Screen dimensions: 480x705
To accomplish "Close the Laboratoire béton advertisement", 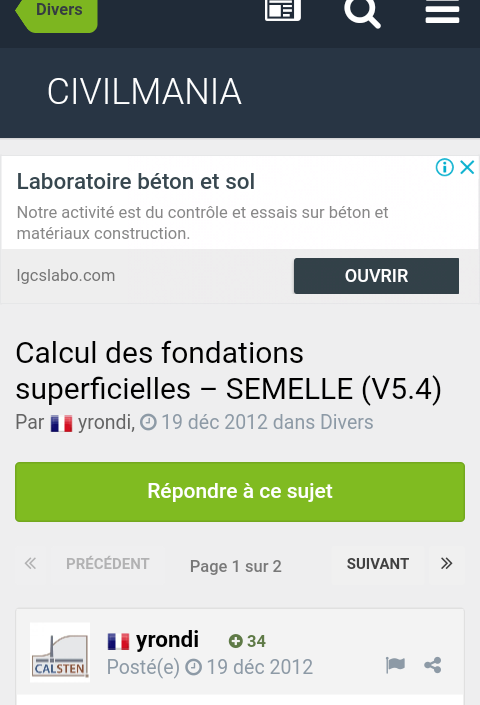I will tap(467, 167).
